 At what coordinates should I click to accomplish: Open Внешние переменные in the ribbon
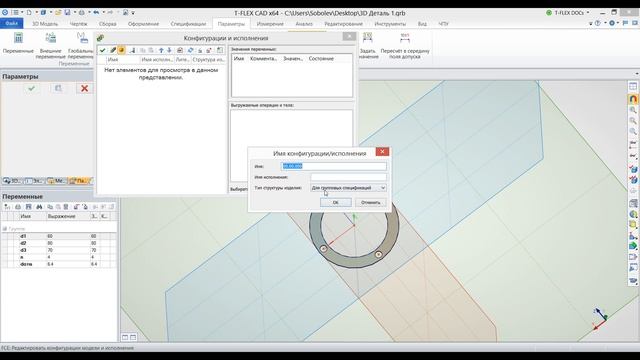[51, 45]
